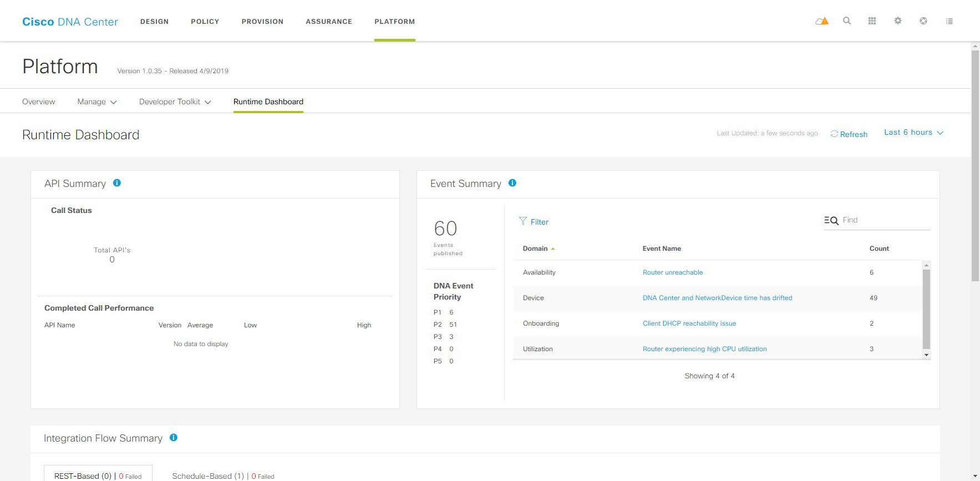Click the Showing 4 of 4 text

[x=709, y=376]
